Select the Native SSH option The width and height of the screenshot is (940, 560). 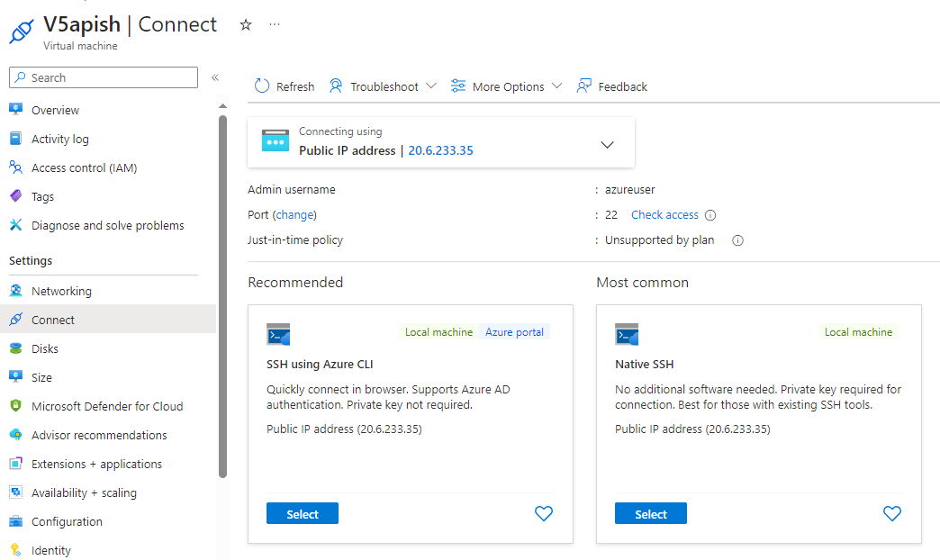tap(650, 514)
